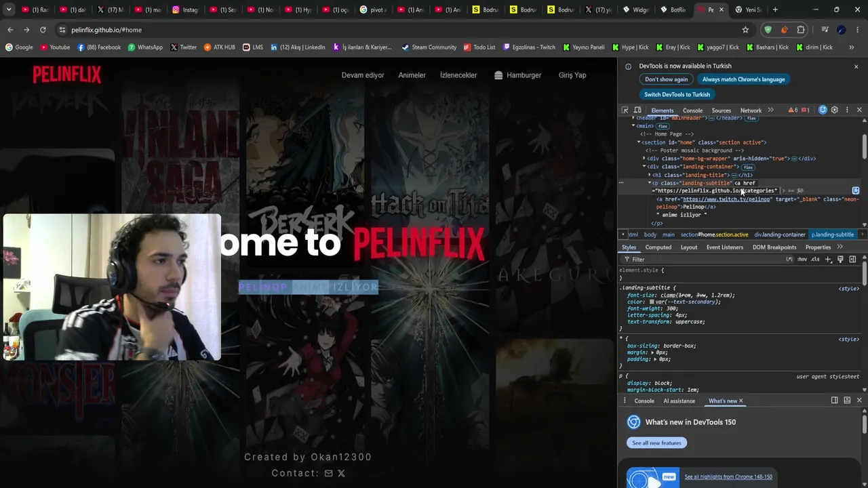Screen dimensions: 868x488
Task: Open See all highlights from Chrome link
Action: pyautogui.click(x=728, y=476)
